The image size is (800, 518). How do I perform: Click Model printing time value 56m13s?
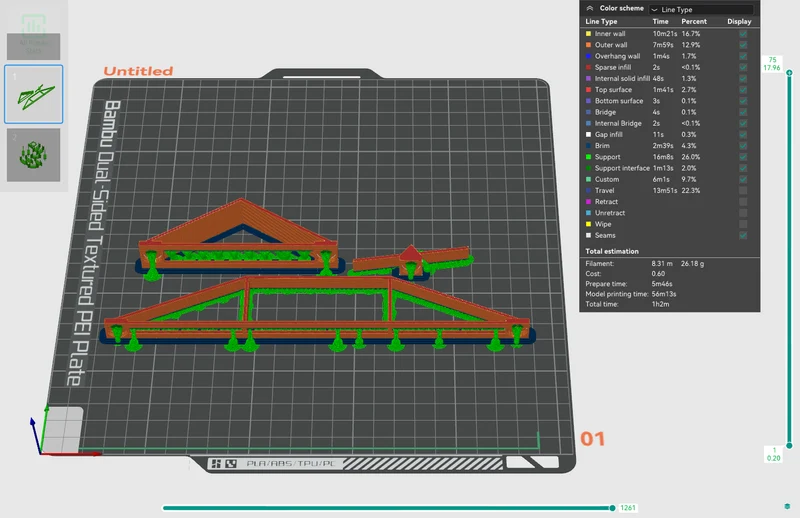click(x=664, y=294)
